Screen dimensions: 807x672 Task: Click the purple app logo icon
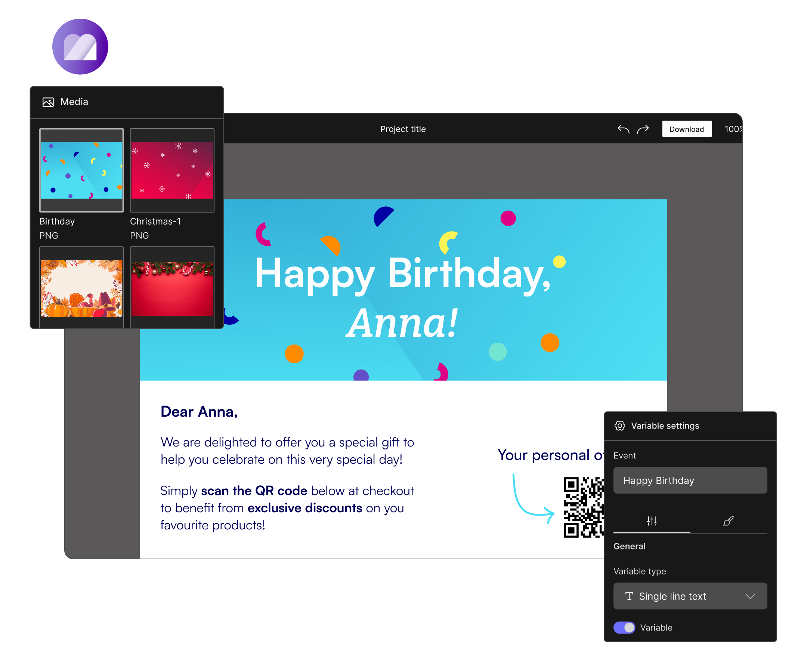pyautogui.click(x=80, y=46)
